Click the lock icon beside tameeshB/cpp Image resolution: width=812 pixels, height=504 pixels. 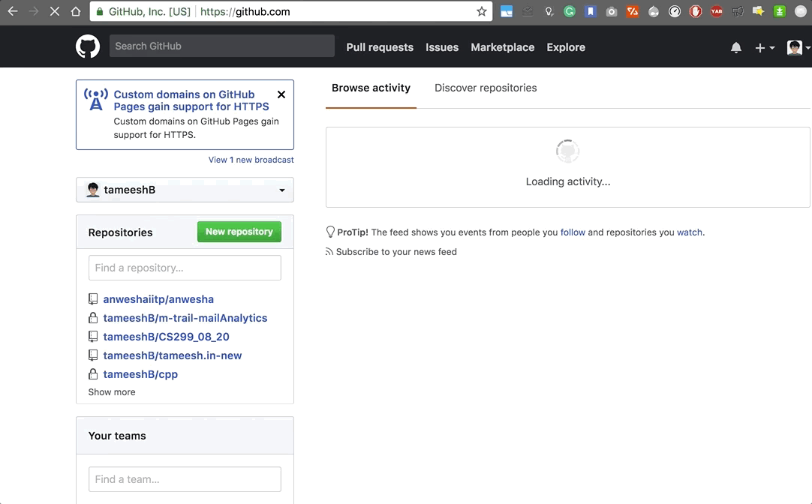pos(93,374)
